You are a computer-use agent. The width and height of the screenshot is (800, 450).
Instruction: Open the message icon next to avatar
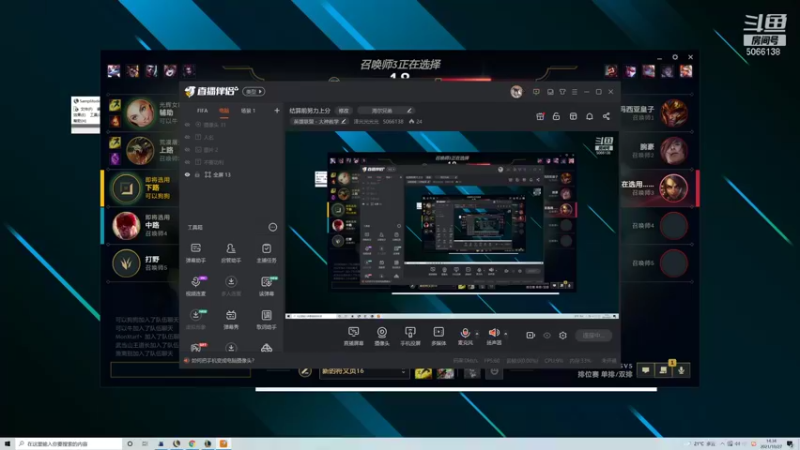tap(536, 92)
